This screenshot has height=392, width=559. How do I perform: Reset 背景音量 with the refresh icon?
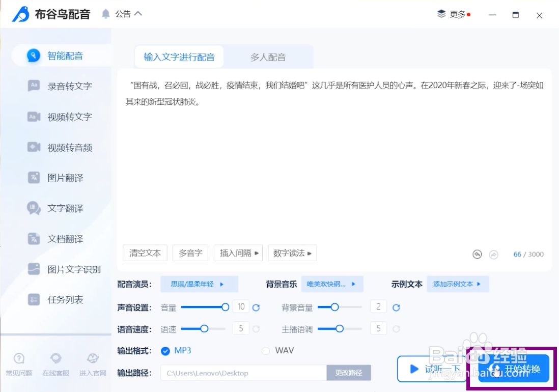point(396,307)
